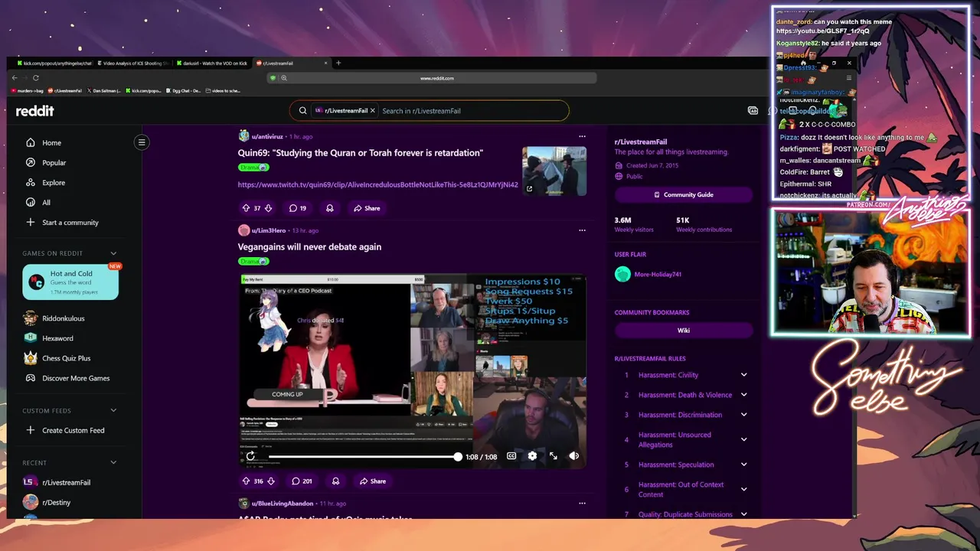This screenshot has height=551, width=980.
Task: Close the r/LivestreamFail browser tab
Action: (x=325, y=63)
